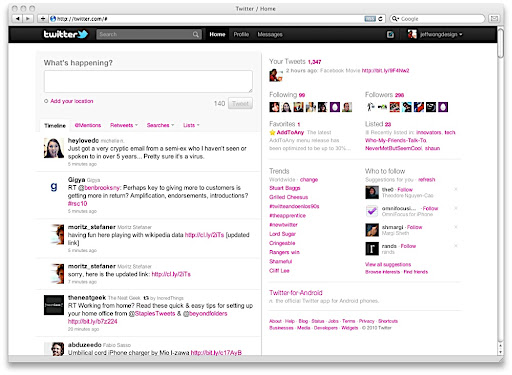Click the mail icon at window top right
512x375 pixels.
[494, 18]
